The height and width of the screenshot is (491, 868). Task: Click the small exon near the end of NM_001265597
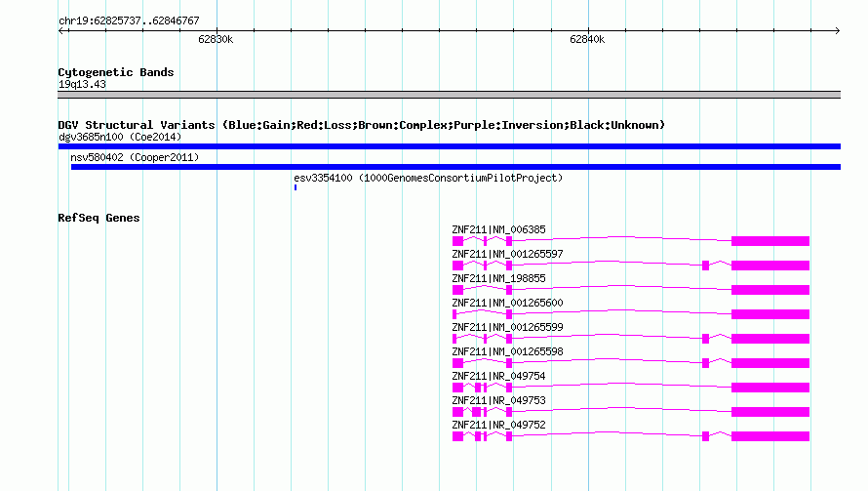pos(705,266)
